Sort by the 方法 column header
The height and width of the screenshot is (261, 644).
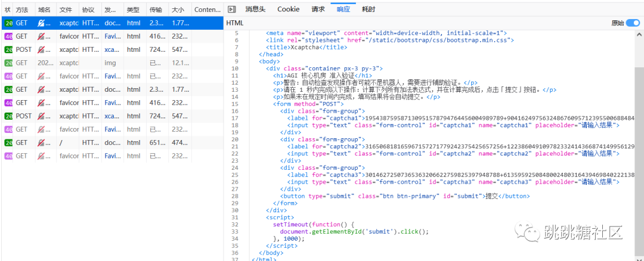tap(24, 9)
